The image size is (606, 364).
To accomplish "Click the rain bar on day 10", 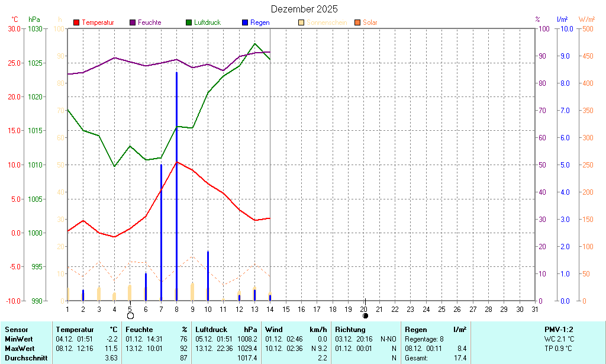I will coord(208,276).
